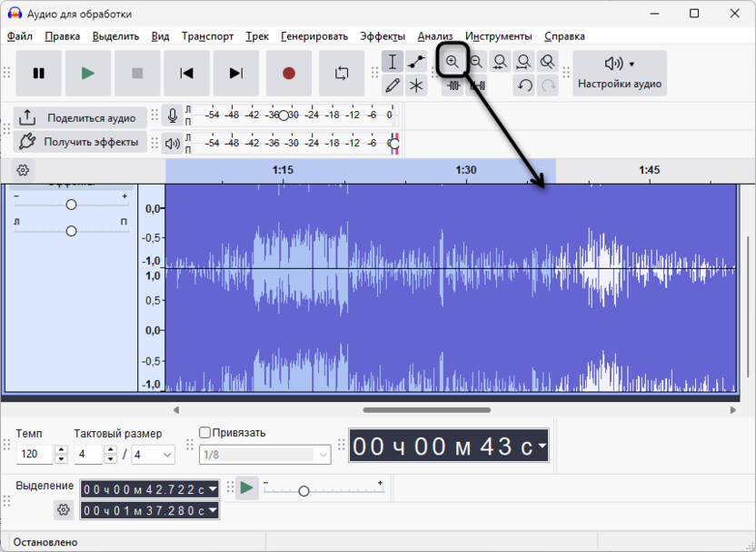Click the playback speed slider knob
This screenshot has width=756, height=552.
303,491
